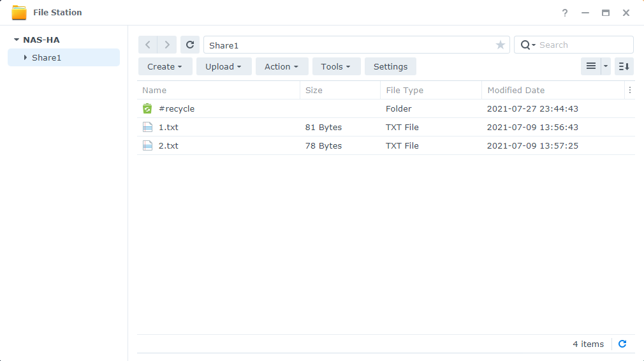Click the bottom status bar refresh icon

point(622,344)
